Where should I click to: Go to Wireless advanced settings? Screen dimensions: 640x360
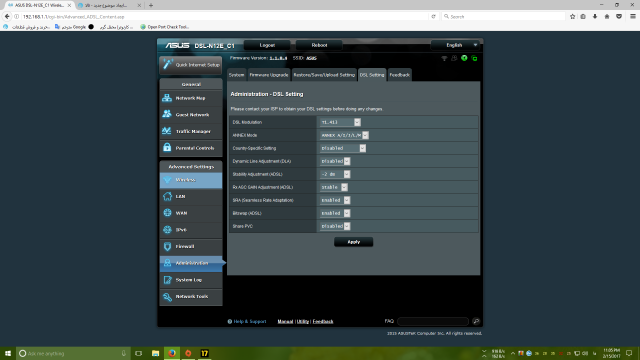(x=191, y=180)
